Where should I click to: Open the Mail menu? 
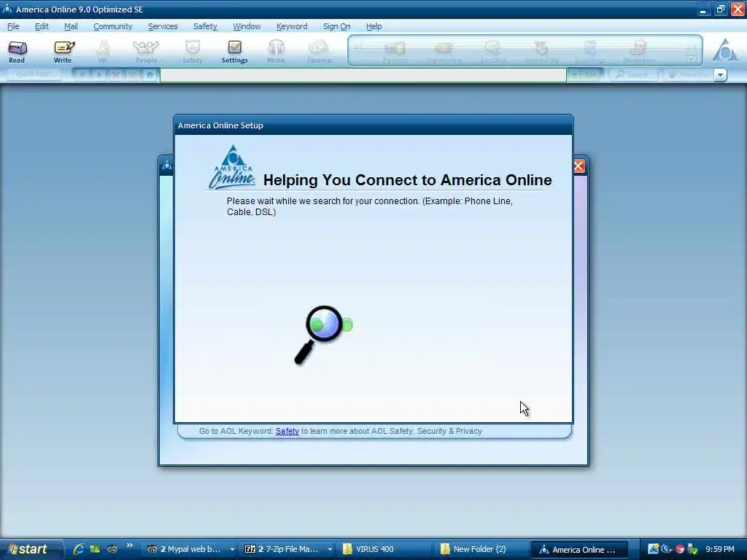point(71,26)
